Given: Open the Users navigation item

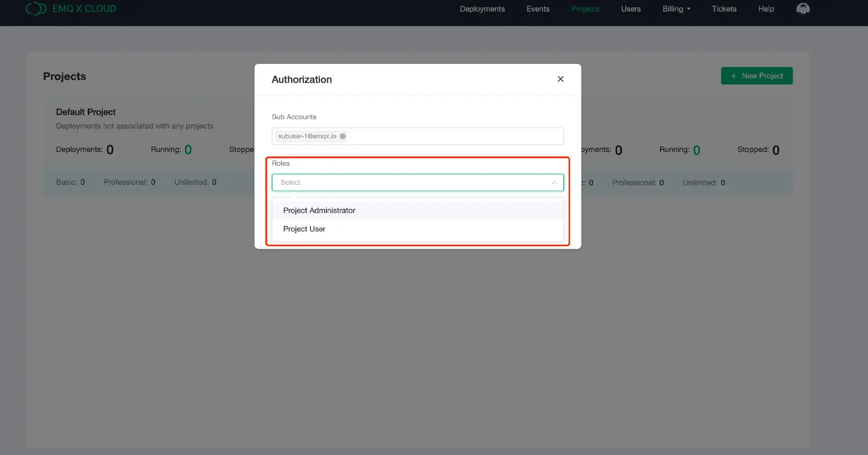Looking at the screenshot, I should 631,9.
